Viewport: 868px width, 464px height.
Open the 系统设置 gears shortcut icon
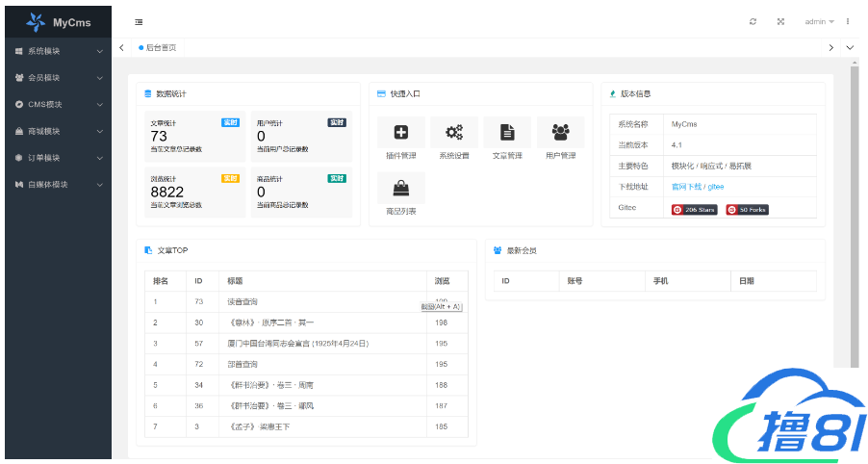[454, 133]
